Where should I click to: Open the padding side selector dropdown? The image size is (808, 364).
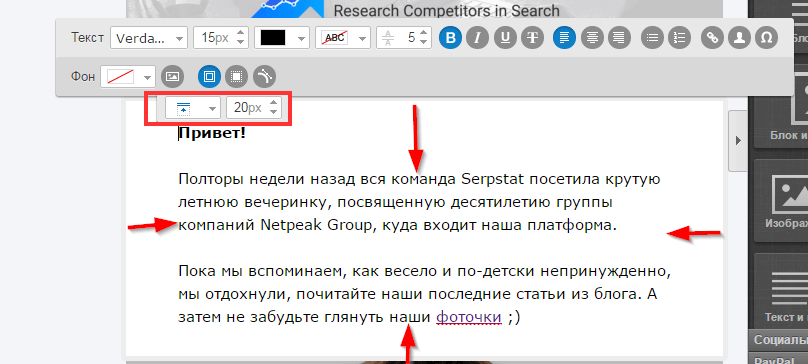click(193, 108)
